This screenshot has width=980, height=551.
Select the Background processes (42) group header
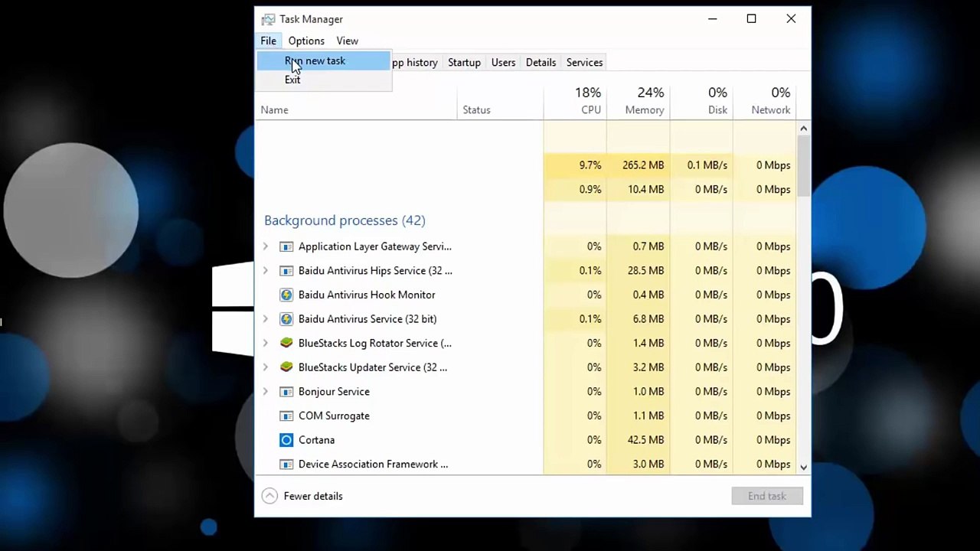coord(345,220)
